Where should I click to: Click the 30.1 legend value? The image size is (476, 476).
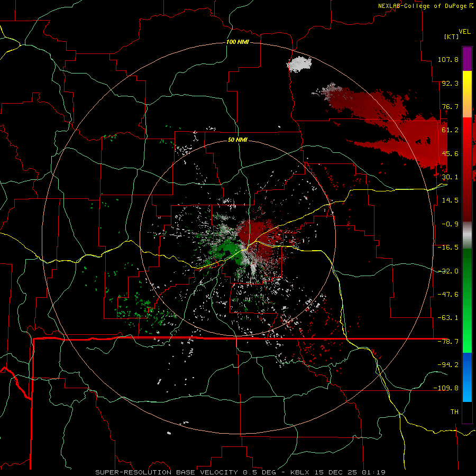(450, 177)
